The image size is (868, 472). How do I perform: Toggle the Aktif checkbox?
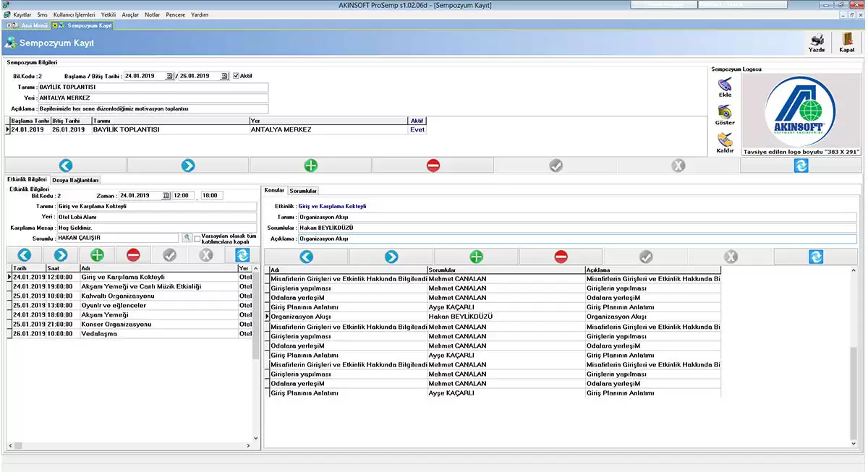tap(236, 76)
